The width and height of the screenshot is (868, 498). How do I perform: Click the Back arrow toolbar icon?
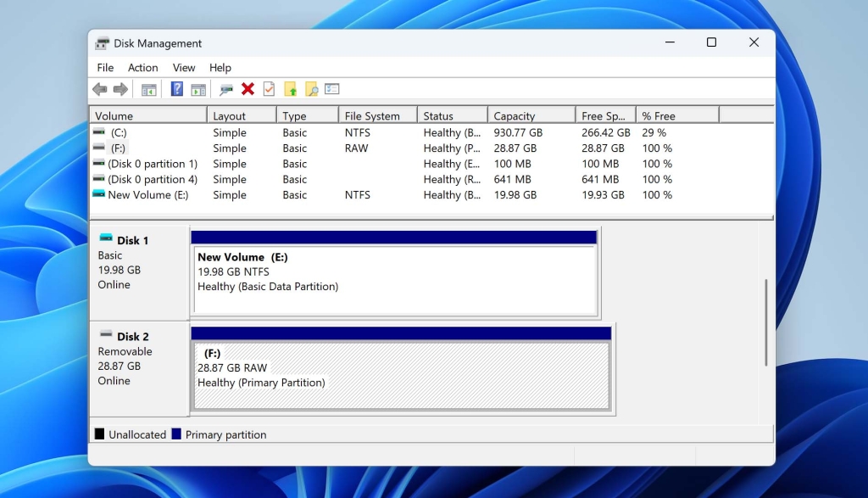[x=100, y=89]
